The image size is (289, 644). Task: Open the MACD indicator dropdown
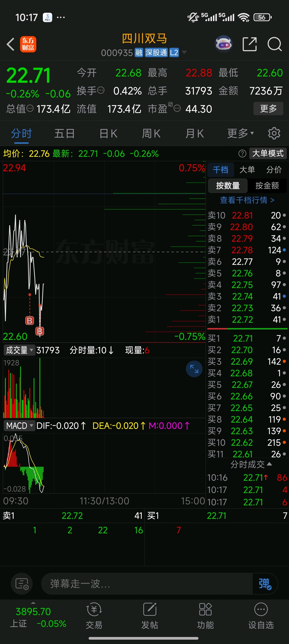click(19, 425)
